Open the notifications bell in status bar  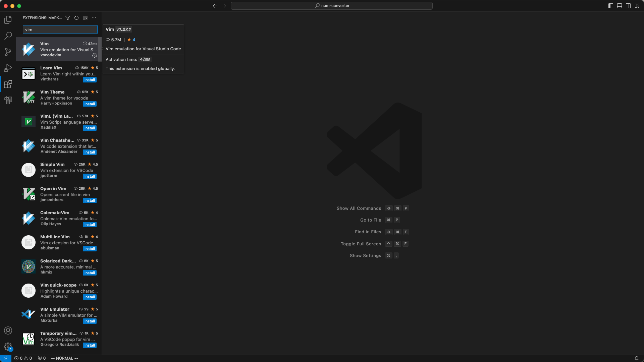click(x=636, y=358)
